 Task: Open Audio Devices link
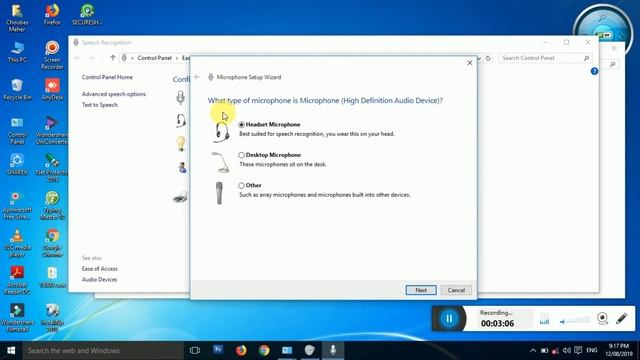pos(99,280)
